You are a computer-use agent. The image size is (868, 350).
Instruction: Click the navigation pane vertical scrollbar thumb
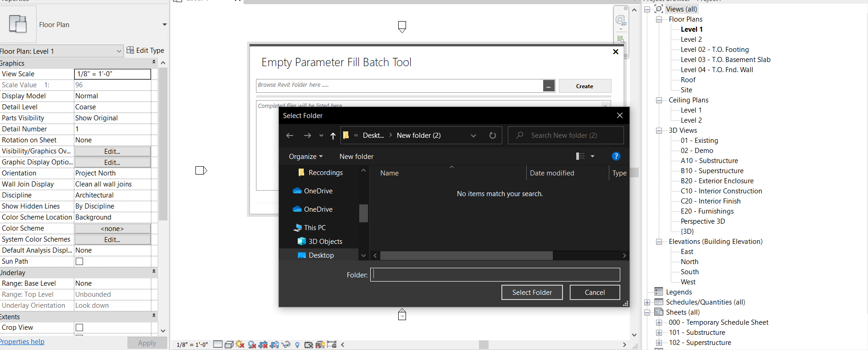363,213
